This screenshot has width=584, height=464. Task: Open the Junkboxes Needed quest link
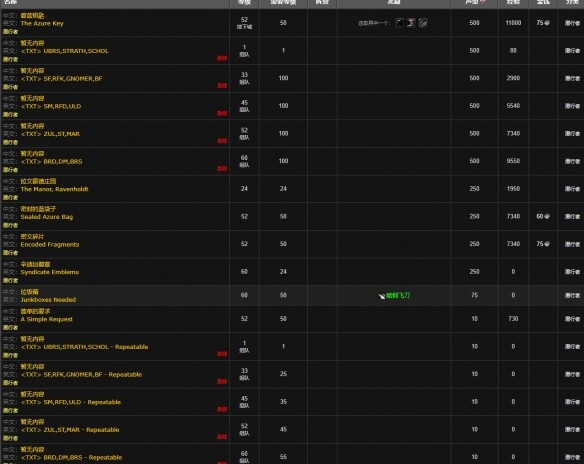(x=48, y=300)
